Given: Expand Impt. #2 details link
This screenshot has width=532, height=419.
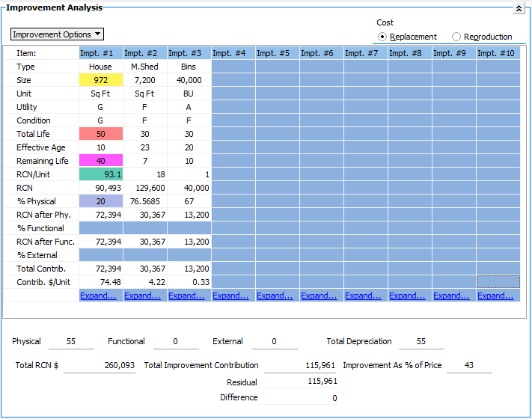Looking at the screenshot, I should (142, 296).
